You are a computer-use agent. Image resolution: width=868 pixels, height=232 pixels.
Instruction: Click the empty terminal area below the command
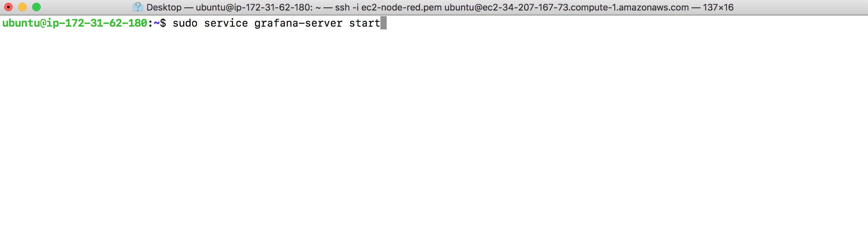point(434,130)
